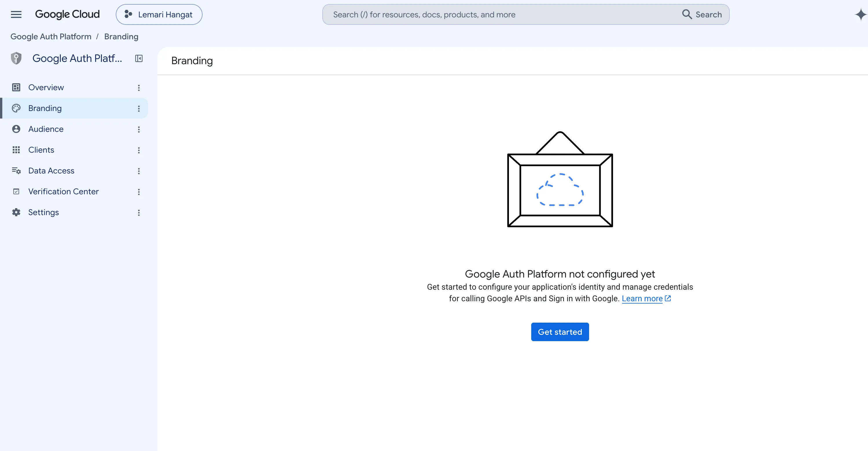Image resolution: width=868 pixels, height=451 pixels.
Task: Click the Branding page heading
Action: (192, 61)
